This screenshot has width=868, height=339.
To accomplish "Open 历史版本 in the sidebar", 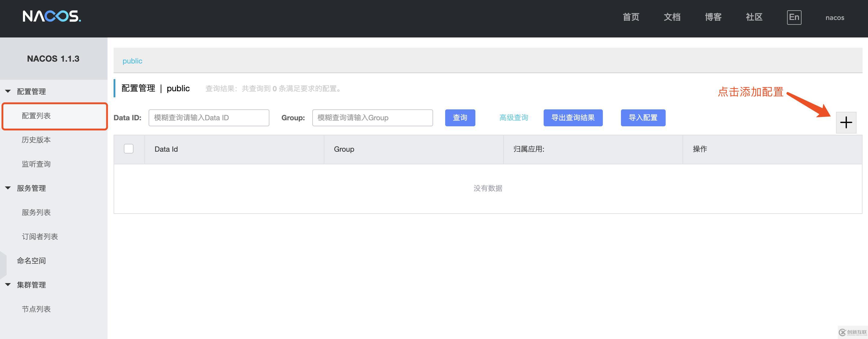I will point(36,140).
